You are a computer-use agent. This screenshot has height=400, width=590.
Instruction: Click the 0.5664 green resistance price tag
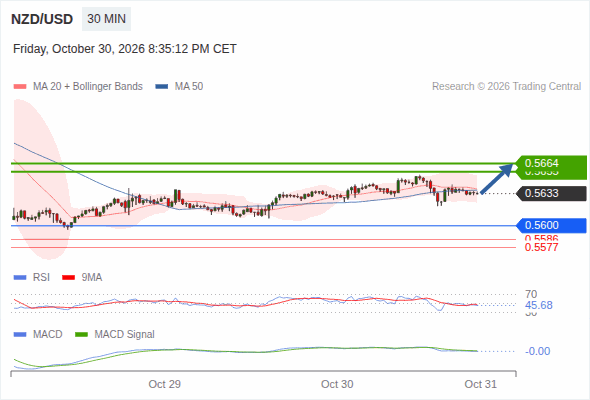(x=551, y=163)
